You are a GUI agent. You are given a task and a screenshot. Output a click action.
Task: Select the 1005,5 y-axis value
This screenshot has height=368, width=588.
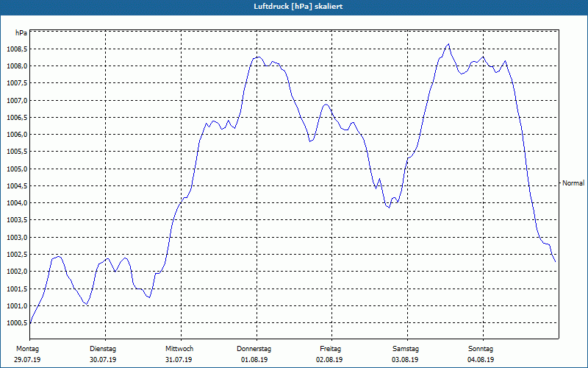pyautogui.click(x=17, y=152)
